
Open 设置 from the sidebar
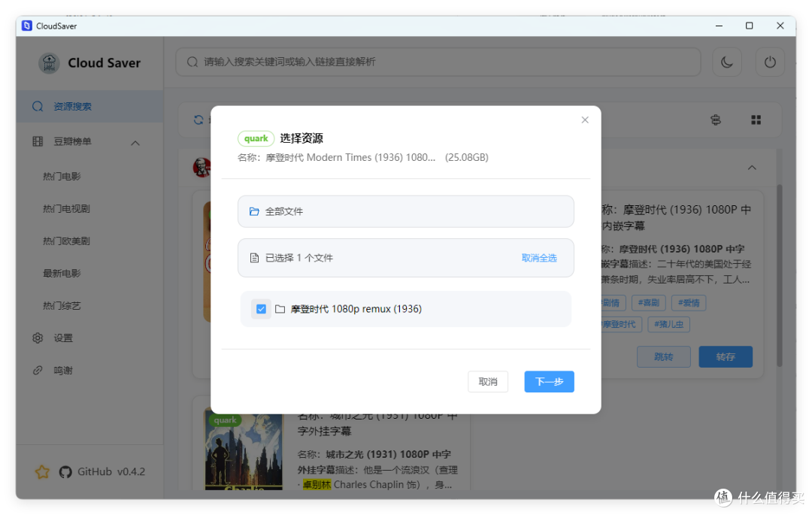[63, 338]
